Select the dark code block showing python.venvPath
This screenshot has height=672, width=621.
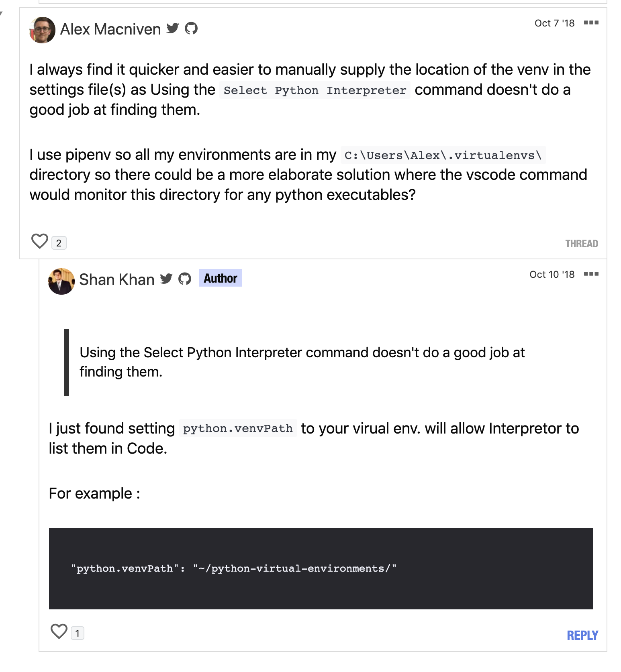(321, 568)
